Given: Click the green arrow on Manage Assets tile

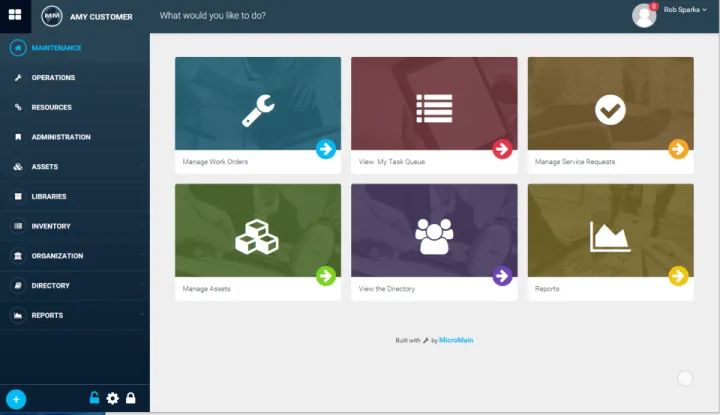Looking at the screenshot, I should coord(325,276).
